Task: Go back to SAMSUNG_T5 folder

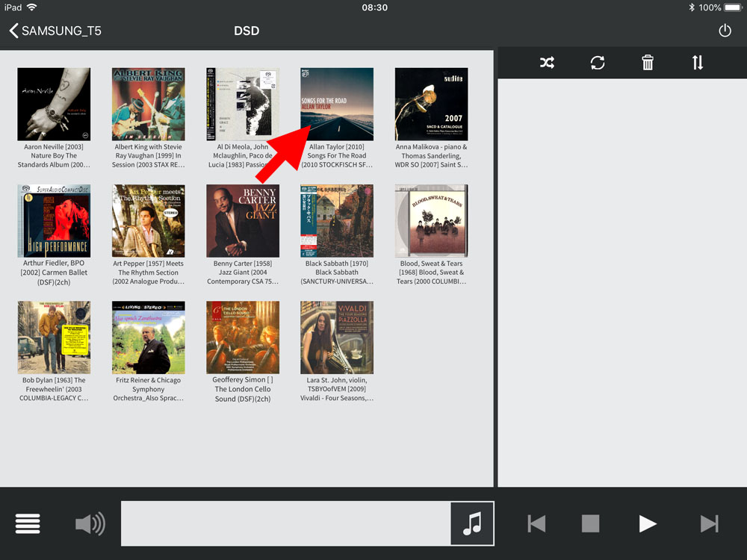Action: (56, 31)
